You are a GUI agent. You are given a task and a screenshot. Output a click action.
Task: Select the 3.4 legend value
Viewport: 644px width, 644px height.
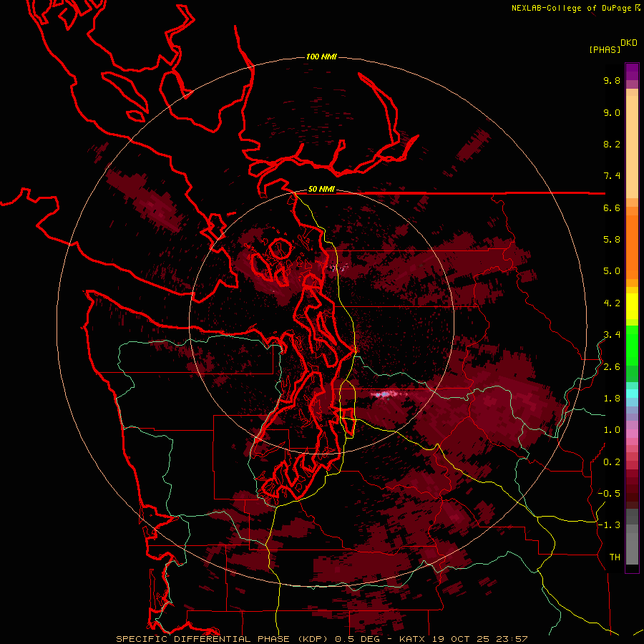tap(612, 335)
